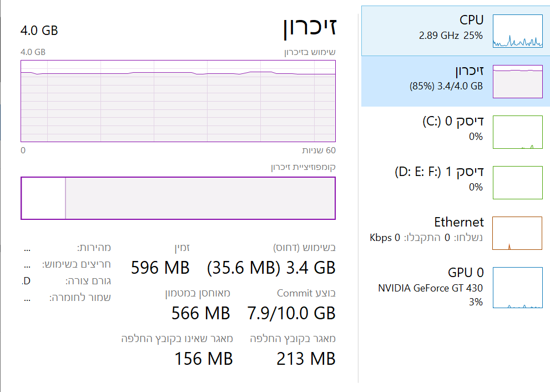
Task: Click the Disk 0 green graph thumbnail
Action: coord(517,132)
